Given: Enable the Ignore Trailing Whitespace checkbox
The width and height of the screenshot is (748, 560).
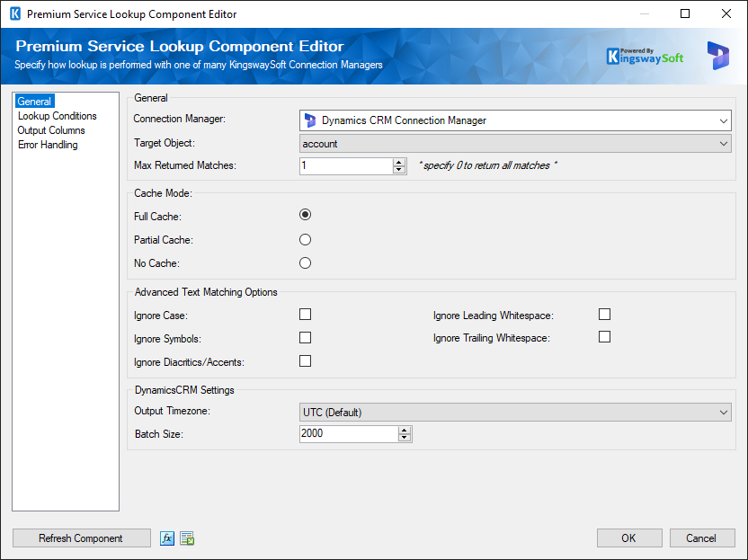Looking at the screenshot, I should click(x=604, y=337).
